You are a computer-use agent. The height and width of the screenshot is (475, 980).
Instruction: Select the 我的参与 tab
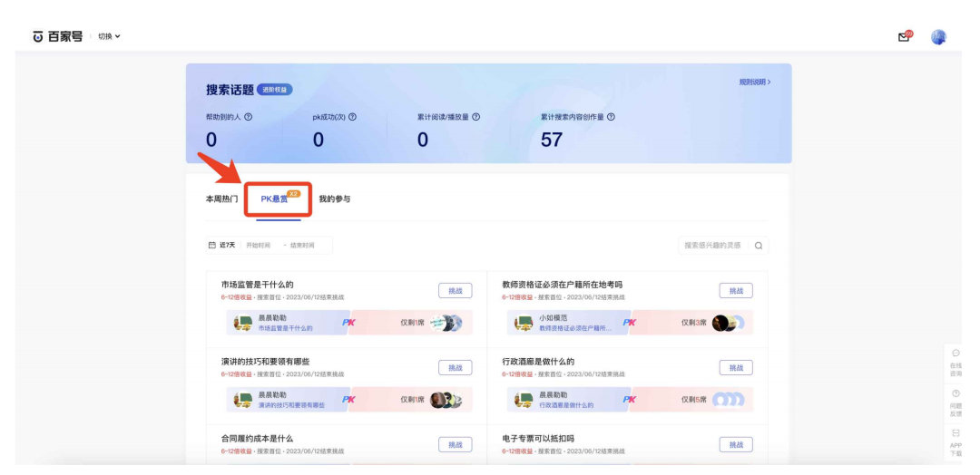click(x=334, y=199)
